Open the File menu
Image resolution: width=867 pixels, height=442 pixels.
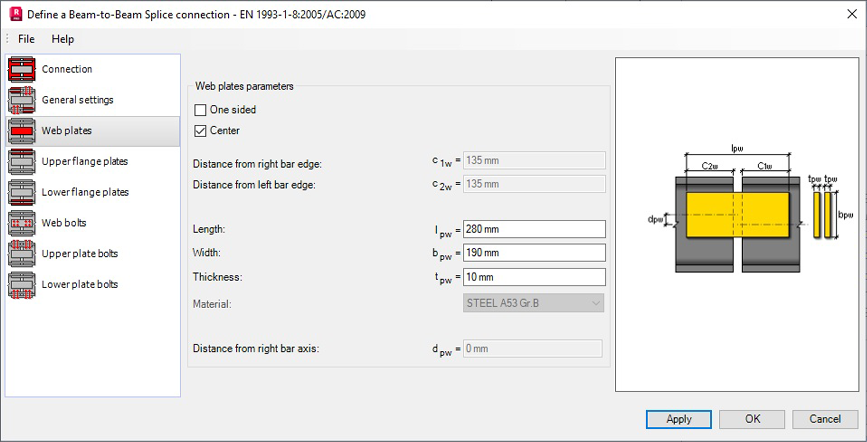click(x=26, y=39)
